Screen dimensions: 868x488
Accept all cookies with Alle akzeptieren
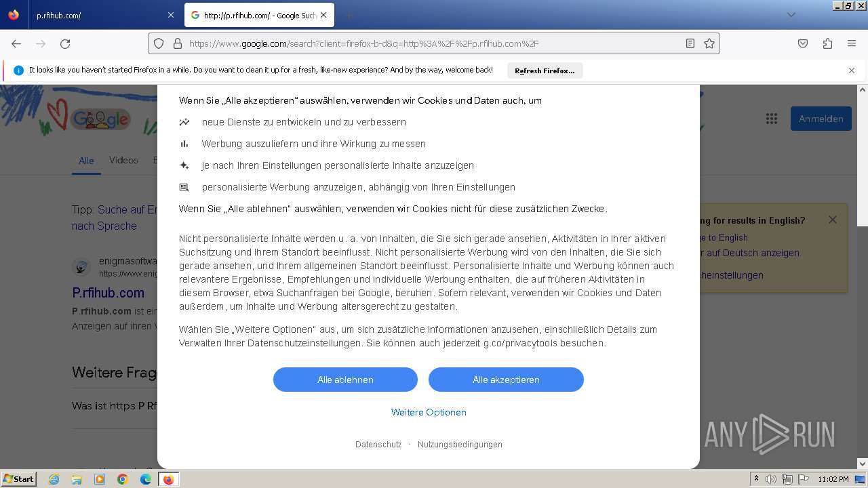pos(506,380)
